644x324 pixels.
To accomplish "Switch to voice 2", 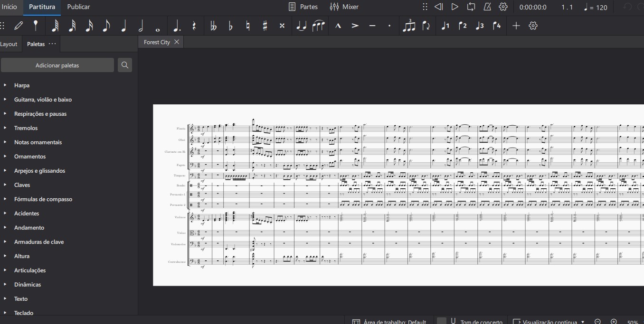I will pyautogui.click(x=463, y=26).
